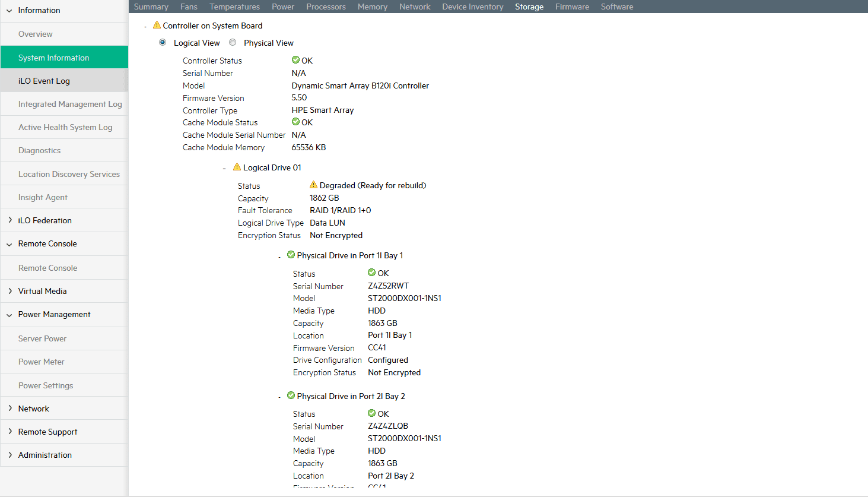868x497 pixels.
Task: Collapse the Information sidebar group
Action: [x=9, y=11]
